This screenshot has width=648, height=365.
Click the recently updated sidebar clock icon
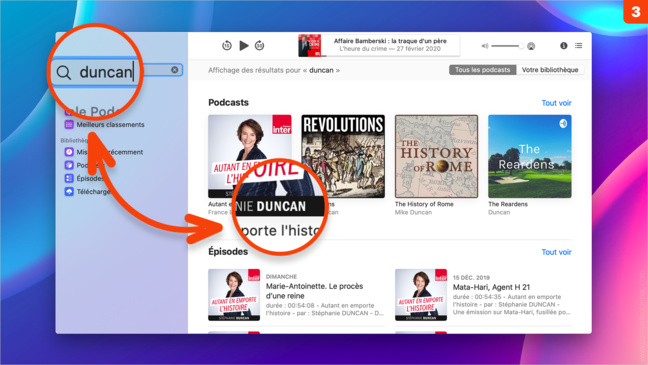69,152
